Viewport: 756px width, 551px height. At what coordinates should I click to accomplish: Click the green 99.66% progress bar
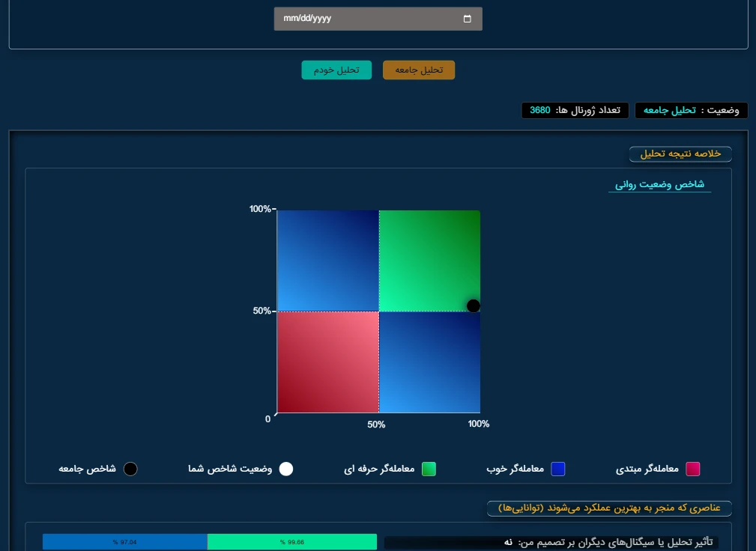coord(291,542)
